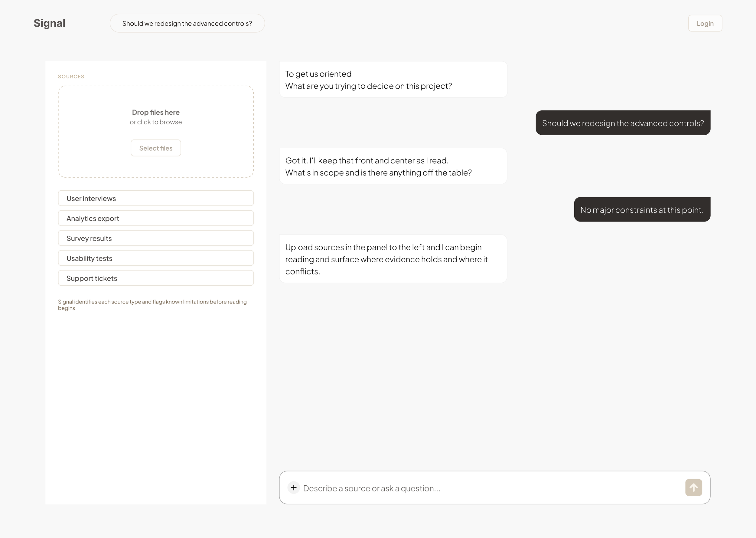Open the Login button
Screen dimensions: 756x538
click(705, 23)
